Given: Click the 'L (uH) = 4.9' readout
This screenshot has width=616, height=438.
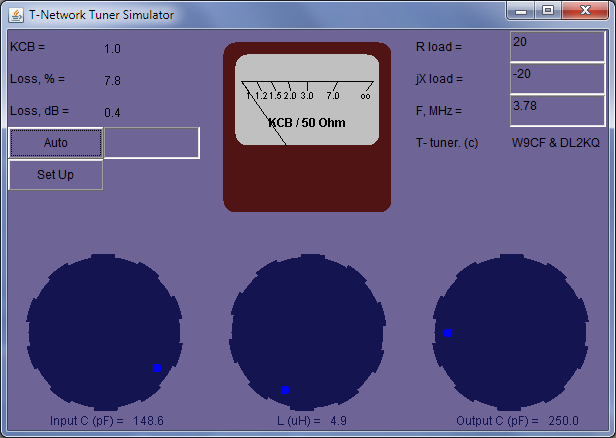Looking at the screenshot, I should click(x=312, y=421).
